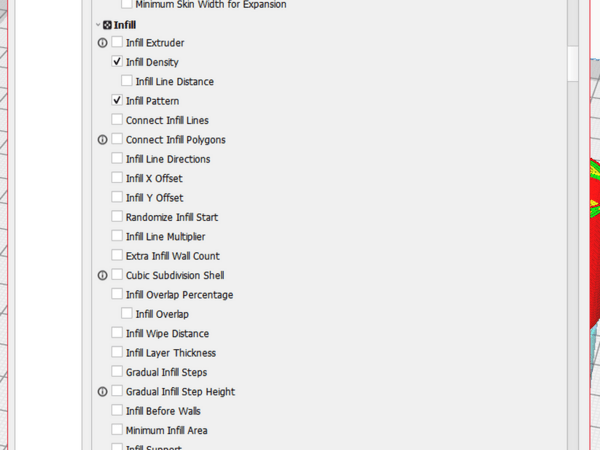The width and height of the screenshot is (600, 450).
Task: Check the Extra Infill Wall Count box
Action: point(117,256)
